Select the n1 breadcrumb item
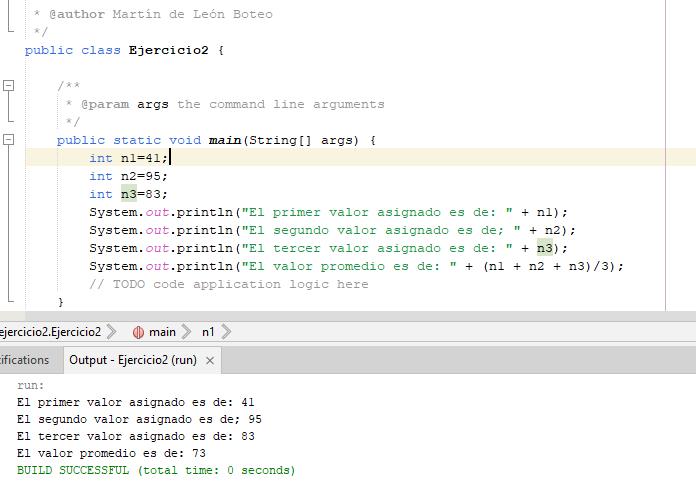The height and width of the screenshot is (490, 696). pos(208,332)
